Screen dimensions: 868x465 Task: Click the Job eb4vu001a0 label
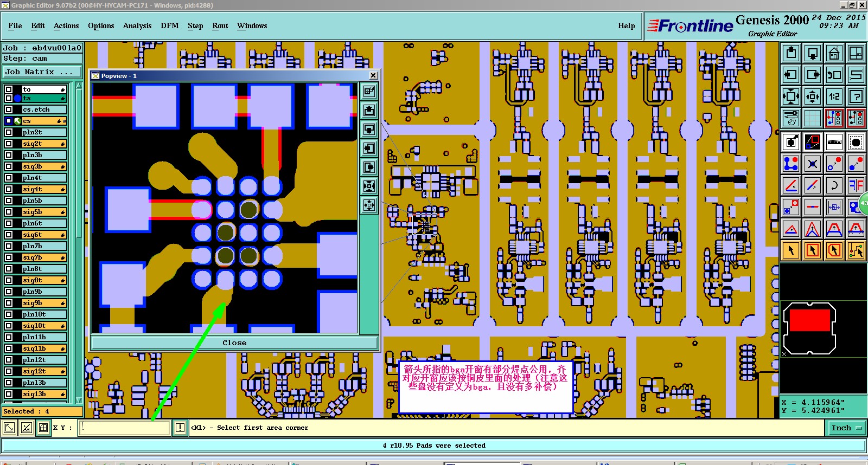tap(42, 48)
